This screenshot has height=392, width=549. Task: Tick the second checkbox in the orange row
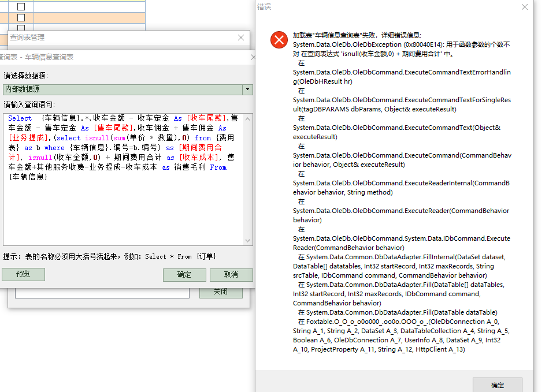click(x=21, y=17)
